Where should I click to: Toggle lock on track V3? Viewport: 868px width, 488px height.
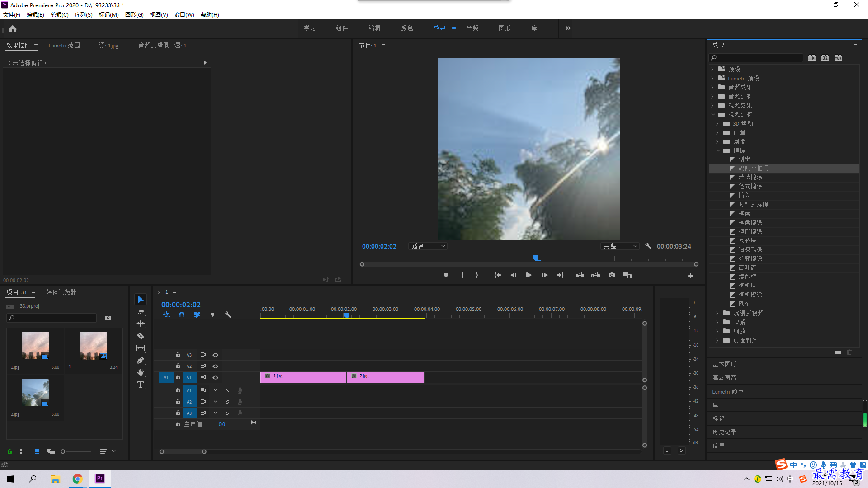pos(178,355)
